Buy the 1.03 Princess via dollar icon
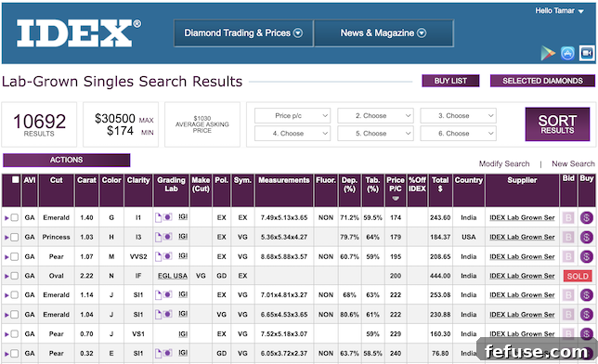The height and width of the screenshot is (364, 598). [x=587, y=238]
